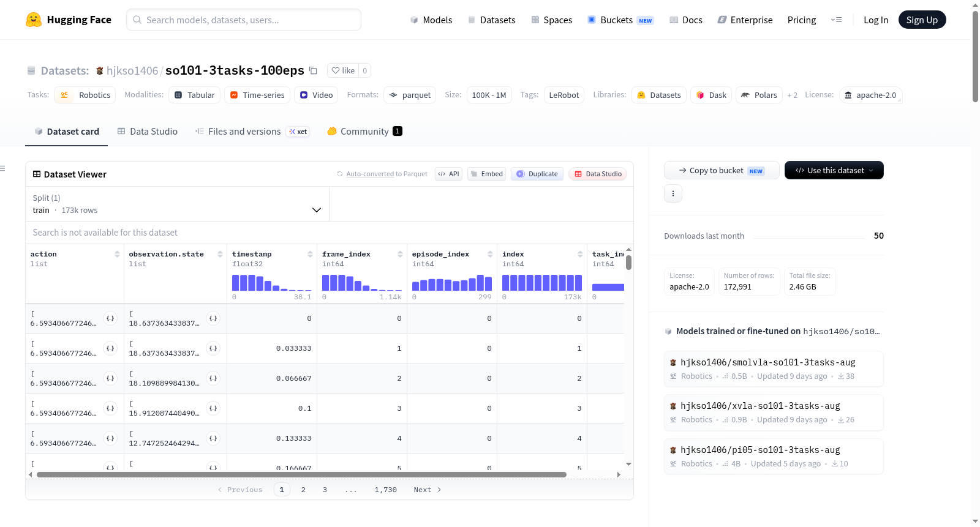Click the episode_index histogram distribution bars

452,283
